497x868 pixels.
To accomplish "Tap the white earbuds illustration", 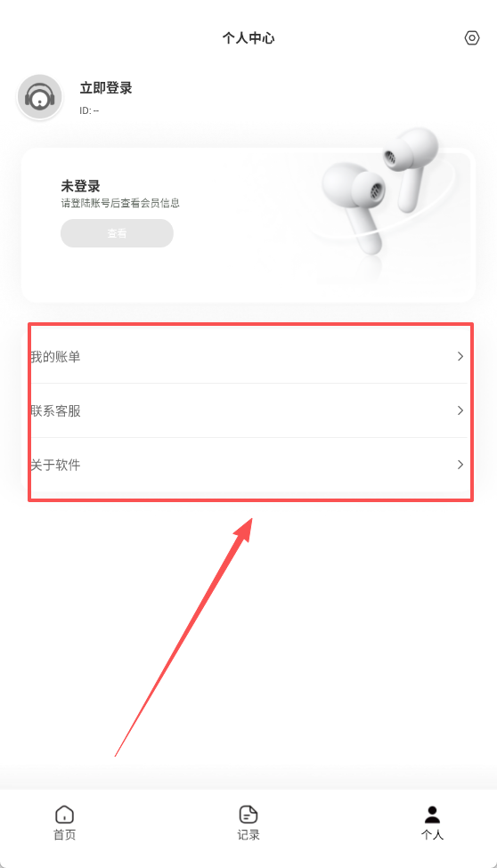I will (x=379, y=194).
